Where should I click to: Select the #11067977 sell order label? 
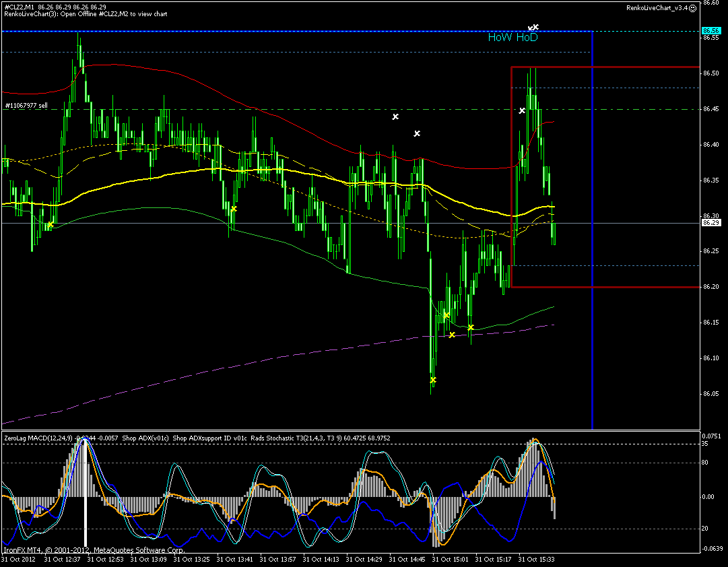point(26,106)
